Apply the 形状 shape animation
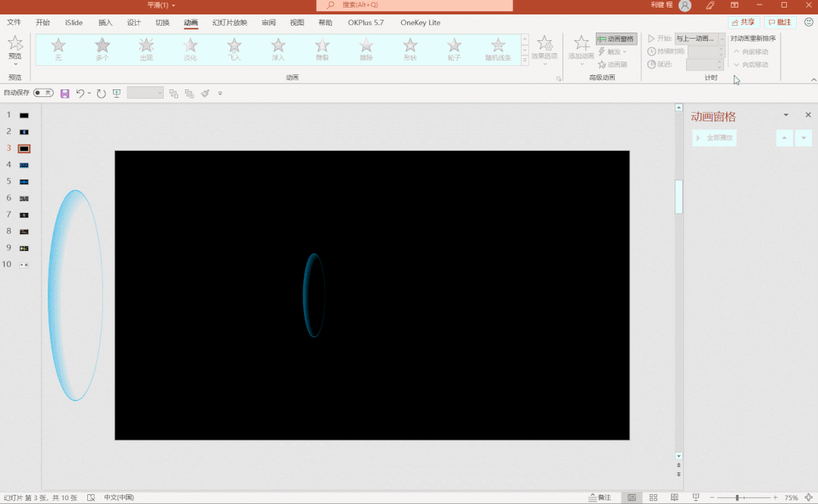Image resolution: width=818 pixels, height=504 pixels. click(410, 49)
